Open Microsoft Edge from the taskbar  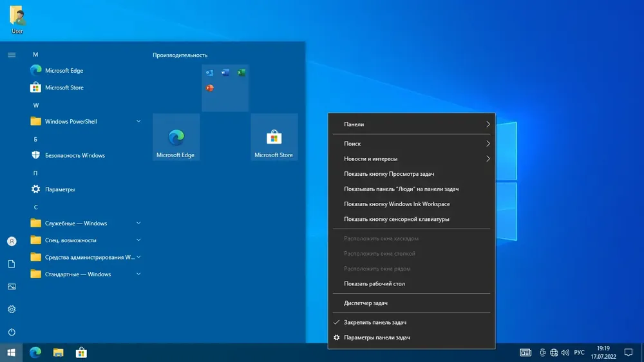click(x=35, y=352)
